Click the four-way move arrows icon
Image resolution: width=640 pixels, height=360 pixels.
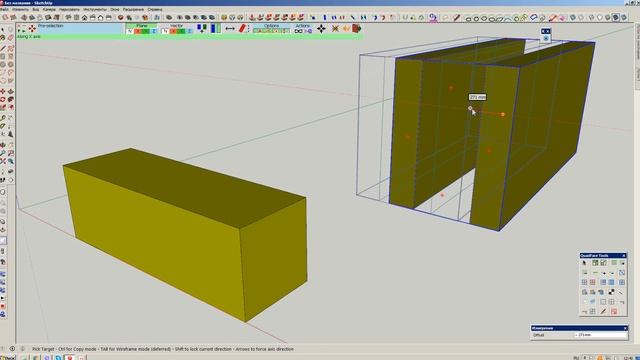pyautogui.click(x=321, y=29)
